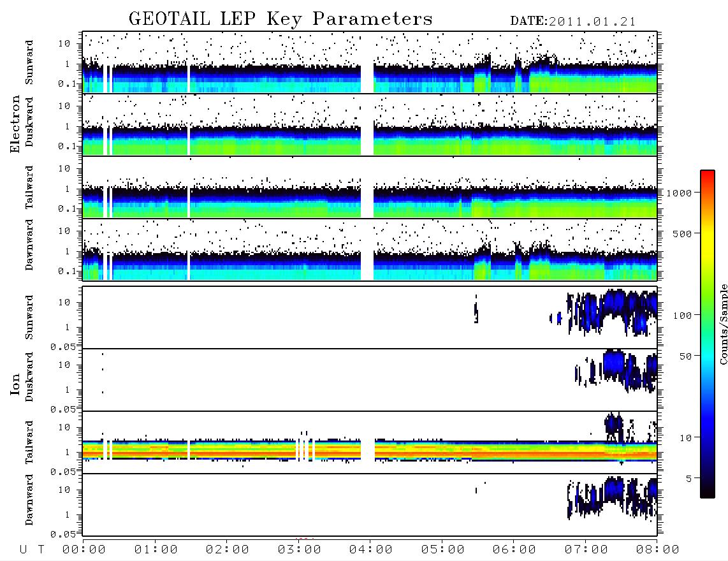Select the '02:00' time tick label
The width and height of the screenshot is (728, 561).
[227, 550]
